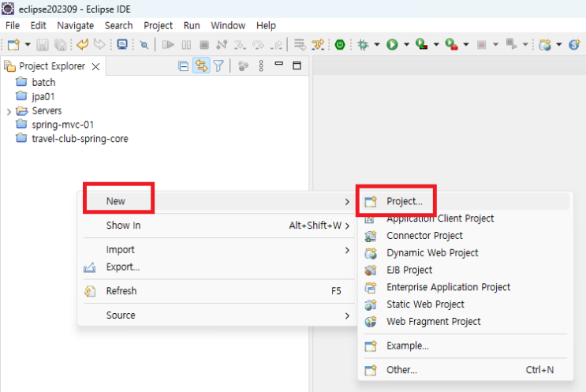Open the Project menu
Screen dimensions: 586x392
tap(158, 25)
